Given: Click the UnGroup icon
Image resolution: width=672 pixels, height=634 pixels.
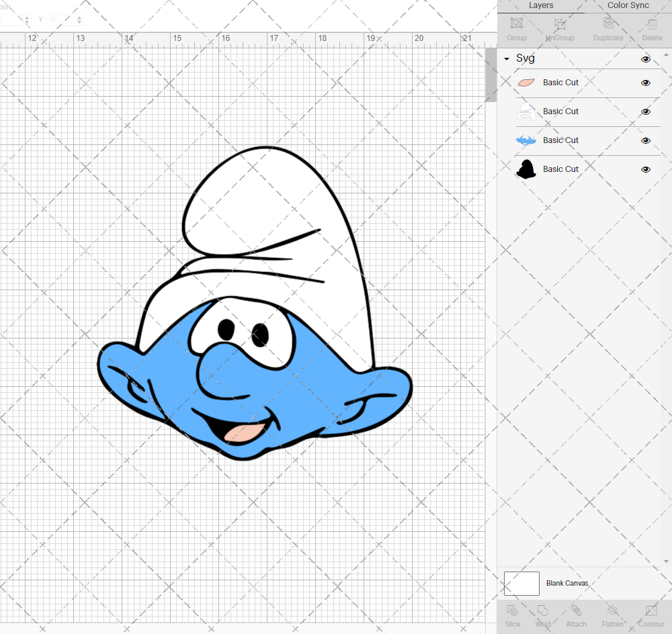Looking at the screenshot, I should [x=560, y=23].
